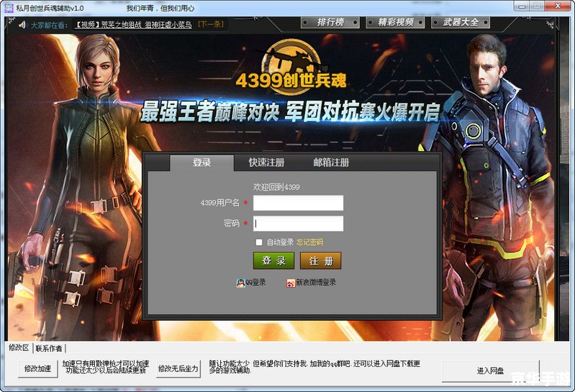
Task: Tick the 自动登录 checkbox
Action: [259, 242]
